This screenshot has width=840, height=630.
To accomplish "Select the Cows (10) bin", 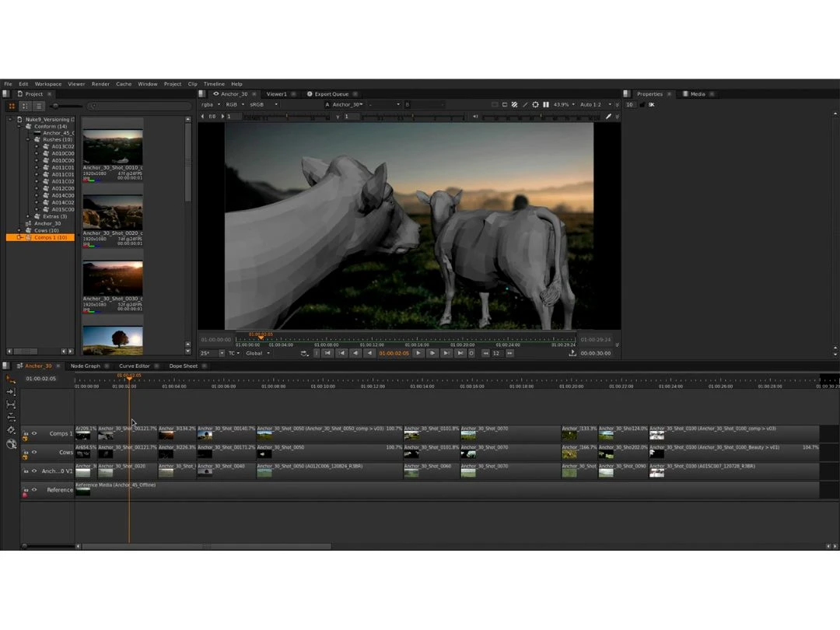I will pos(46,230).
